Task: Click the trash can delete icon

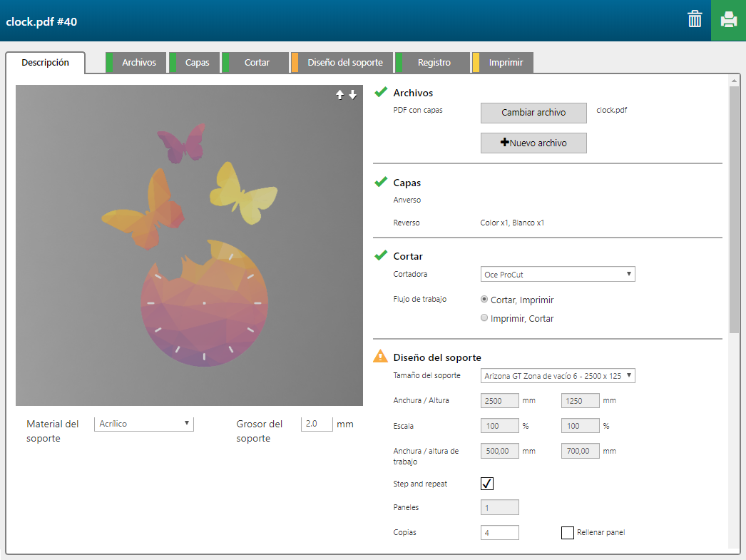Action: [694, 19]
